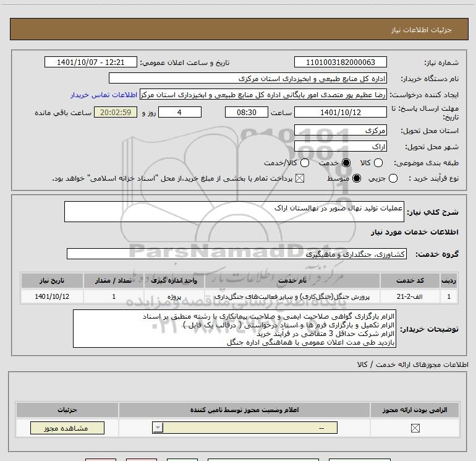Viewport: 476px width, 461px height.
Task: Open license status dropdown arrow
Action: 158,428
